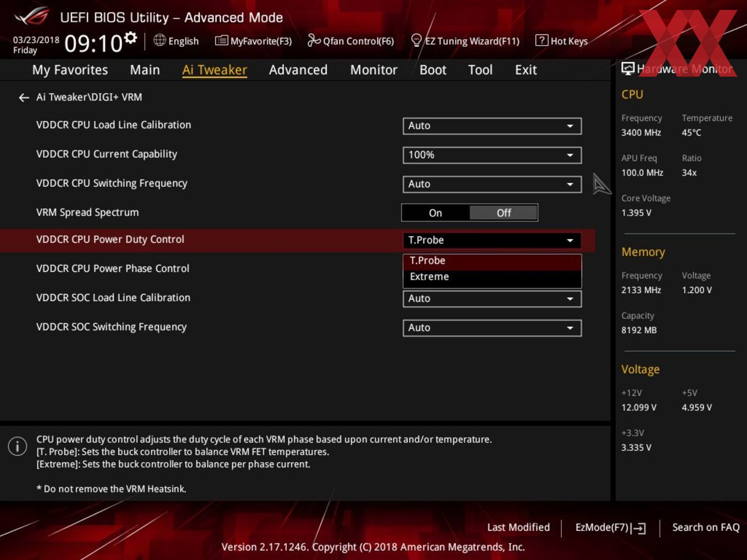
Task: Open the Tool tab
Action: tap(481, 70)
